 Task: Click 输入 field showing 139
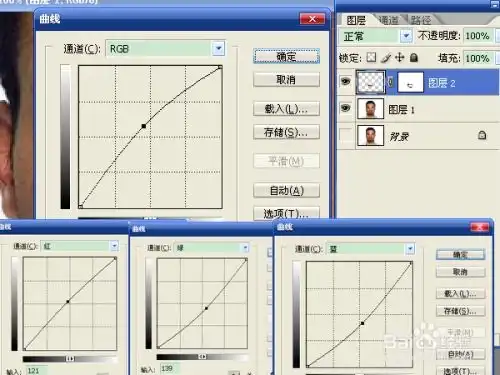(x=170, y=369)
